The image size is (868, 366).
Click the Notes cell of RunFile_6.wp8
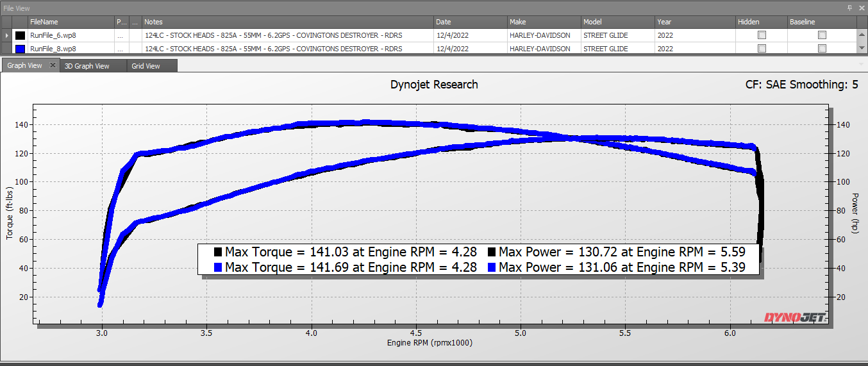pos(288,35)
